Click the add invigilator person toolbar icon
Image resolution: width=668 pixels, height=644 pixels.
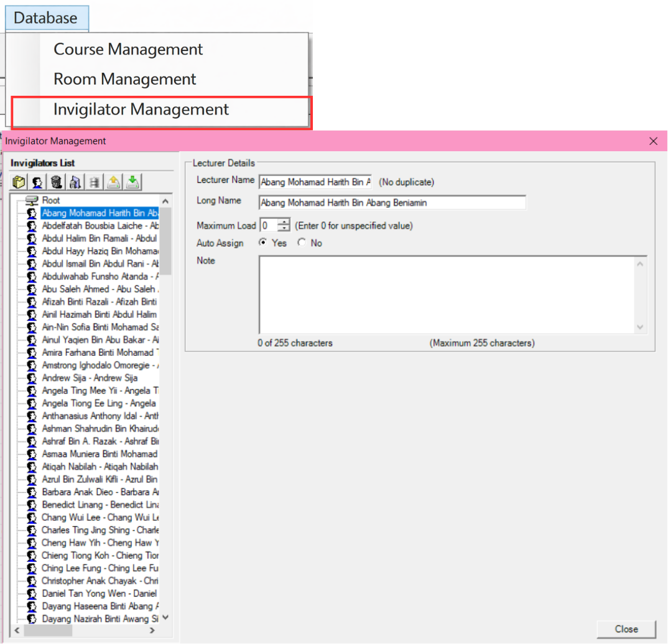pos(37,182)
